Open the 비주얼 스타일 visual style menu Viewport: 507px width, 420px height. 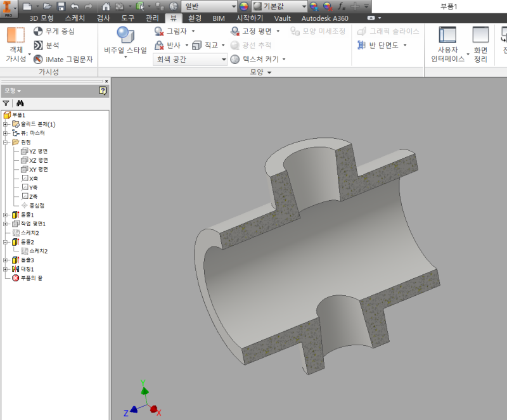click(x=125, y=41)
